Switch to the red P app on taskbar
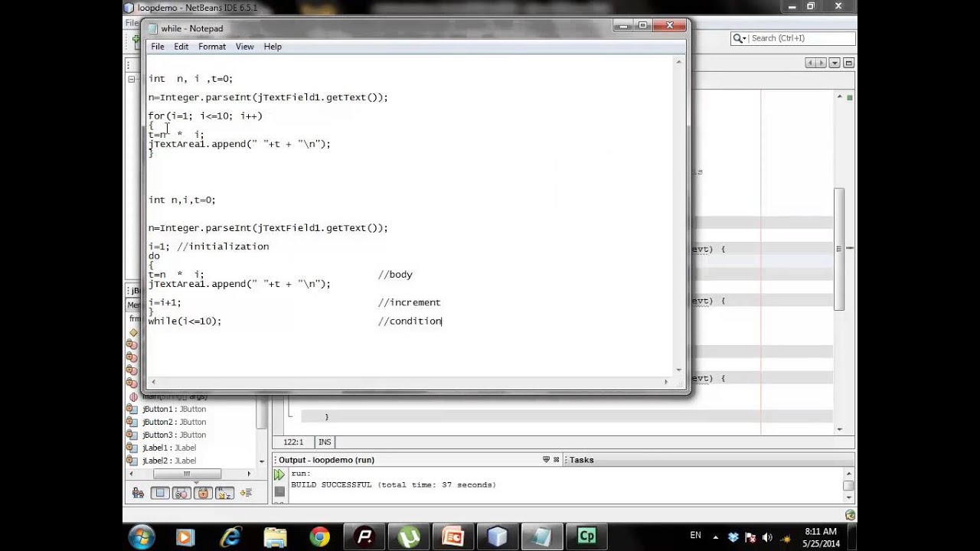Viewport: 980px width, 551px height. point(364,537)
